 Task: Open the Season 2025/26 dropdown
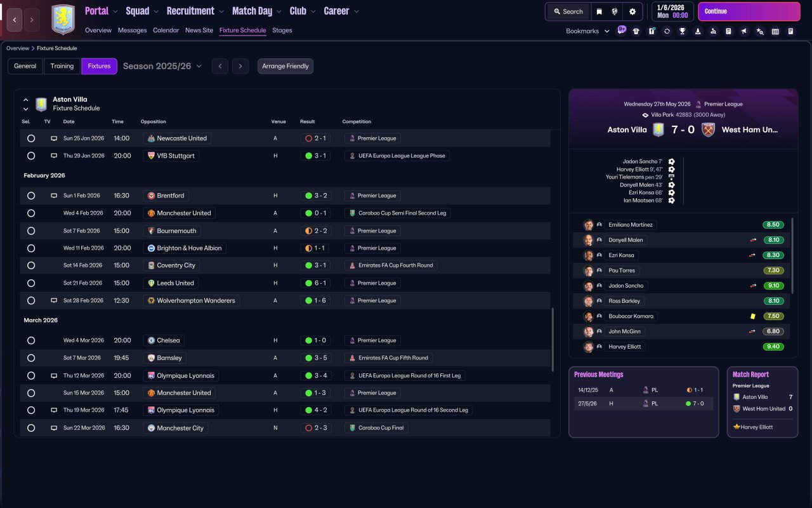point(162,66)
